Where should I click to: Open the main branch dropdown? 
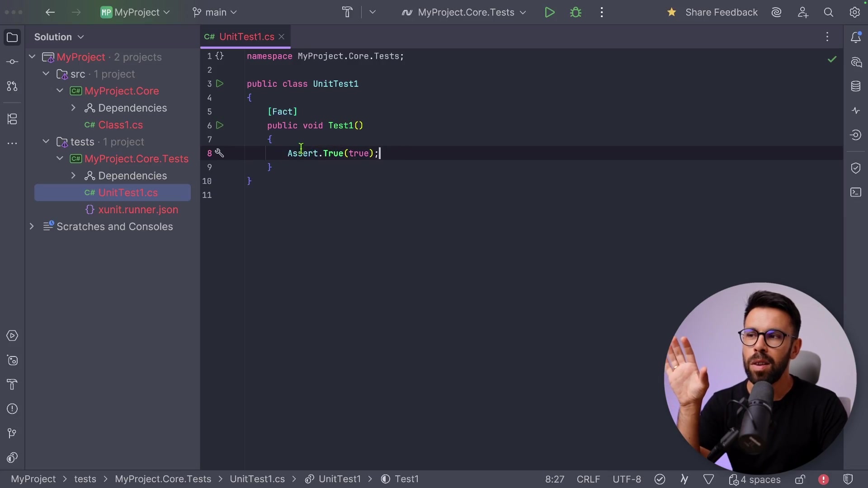(215, 12)
